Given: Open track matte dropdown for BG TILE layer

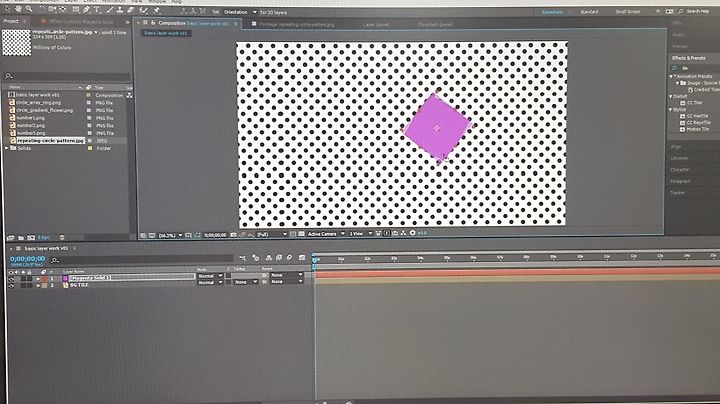Looking at the screenshot, I should click(246, 282).
